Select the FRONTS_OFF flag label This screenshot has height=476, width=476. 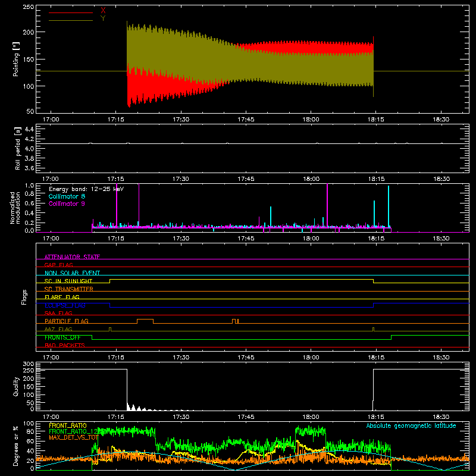point(62,337)
